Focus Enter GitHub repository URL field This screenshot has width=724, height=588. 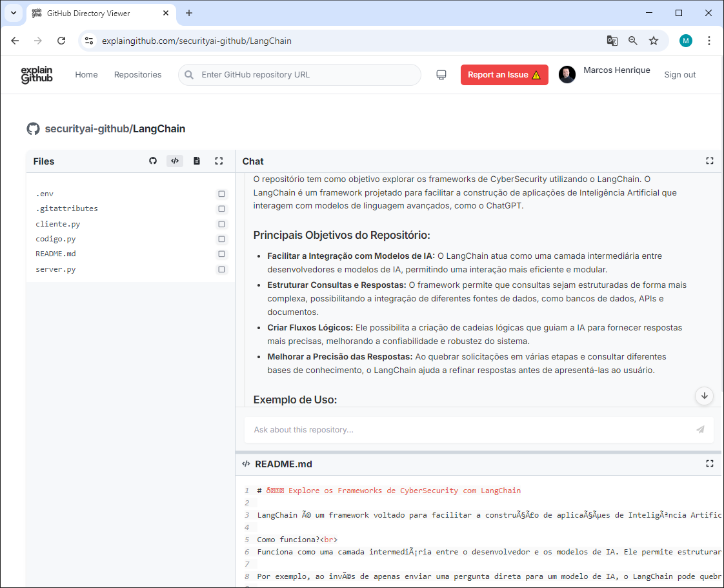[x=299, y=75]
